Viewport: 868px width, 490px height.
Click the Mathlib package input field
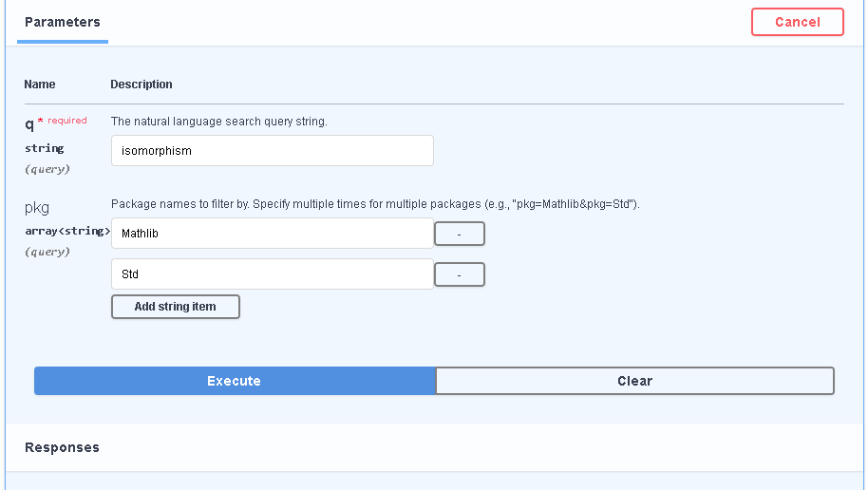click(x=272, y=234)
